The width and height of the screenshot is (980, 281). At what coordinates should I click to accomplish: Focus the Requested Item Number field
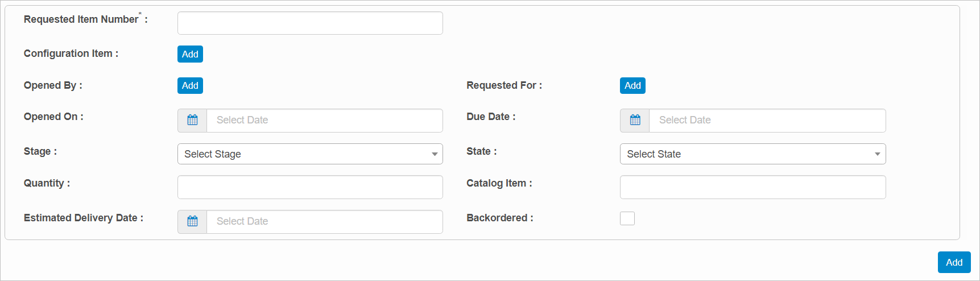coord(310,23)
